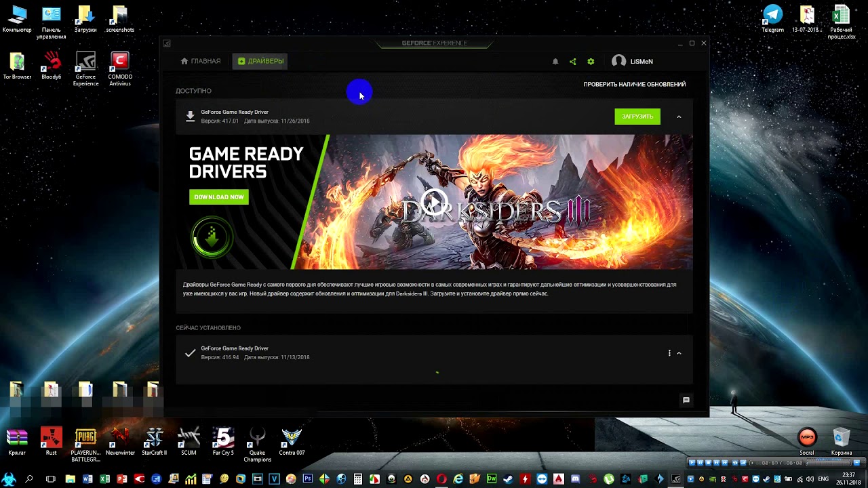Viewport: 868px width, 488px height.
Task: Open Windows search magnifier in taskbar
Action: [28, 479]
